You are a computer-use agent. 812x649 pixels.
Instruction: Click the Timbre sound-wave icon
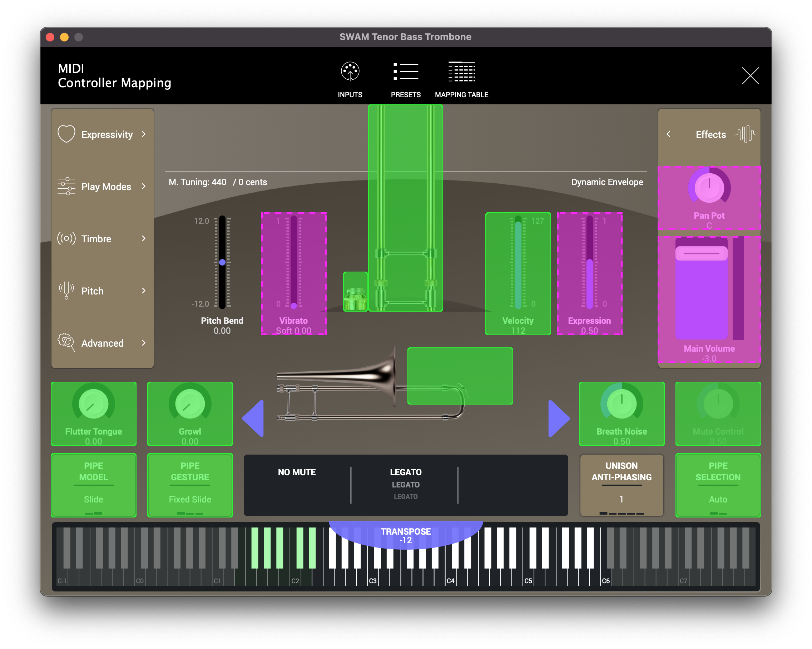pos(66,238)
